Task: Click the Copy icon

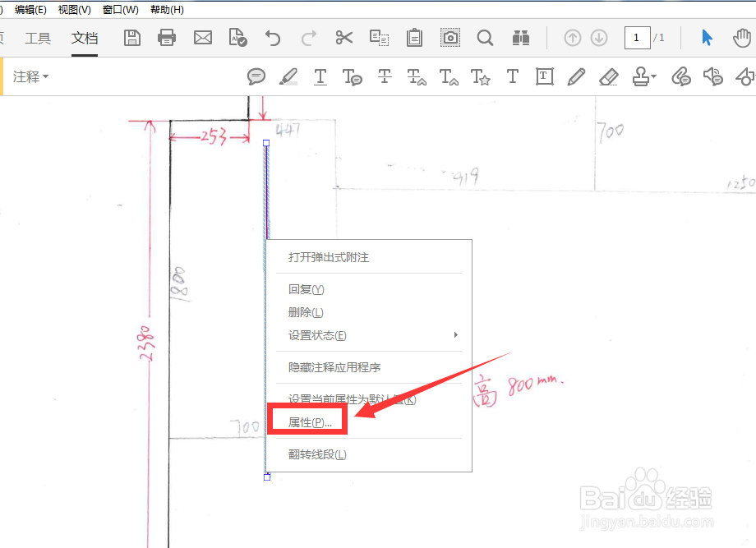Action: (380, 38)
